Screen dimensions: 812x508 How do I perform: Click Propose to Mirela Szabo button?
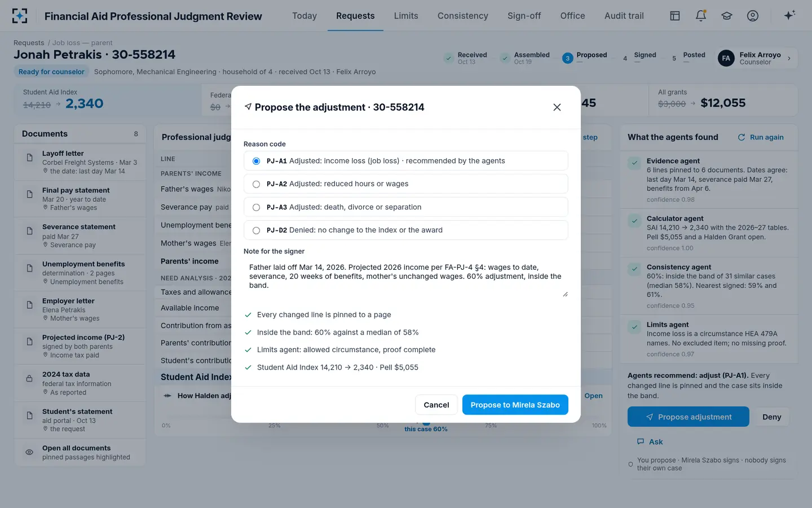(515, 405)
